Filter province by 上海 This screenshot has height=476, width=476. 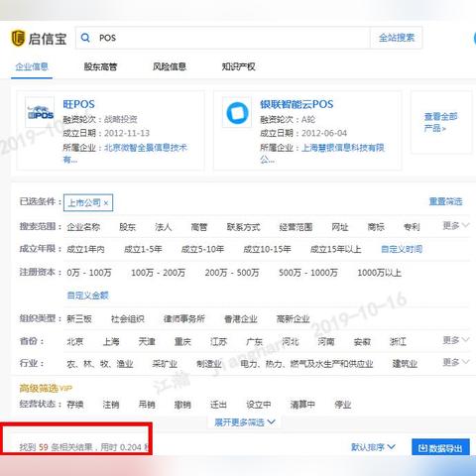pos(111,341)
